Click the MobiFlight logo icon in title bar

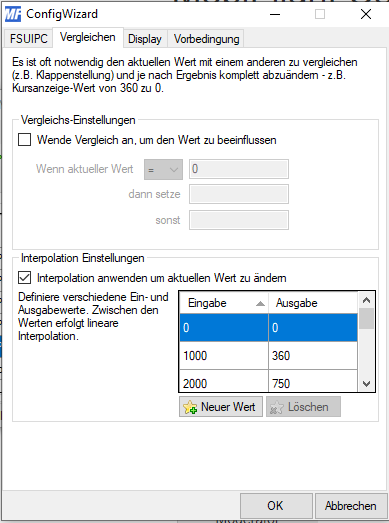(x=13, y=14)
